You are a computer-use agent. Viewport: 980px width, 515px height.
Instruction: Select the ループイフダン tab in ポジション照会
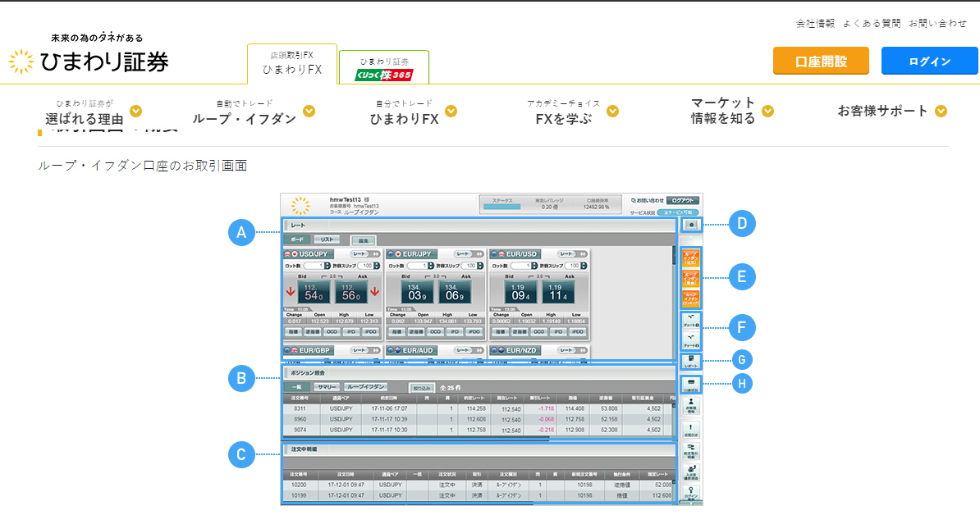(365, 387)
